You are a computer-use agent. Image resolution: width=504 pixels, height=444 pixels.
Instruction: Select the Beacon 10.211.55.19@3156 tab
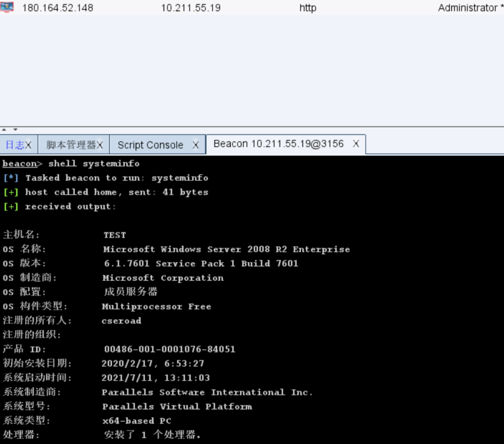pos(278,144)
